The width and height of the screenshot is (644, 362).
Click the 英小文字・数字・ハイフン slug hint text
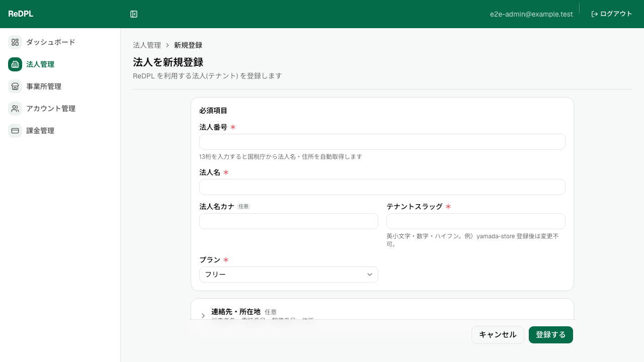tap(473, 240)
